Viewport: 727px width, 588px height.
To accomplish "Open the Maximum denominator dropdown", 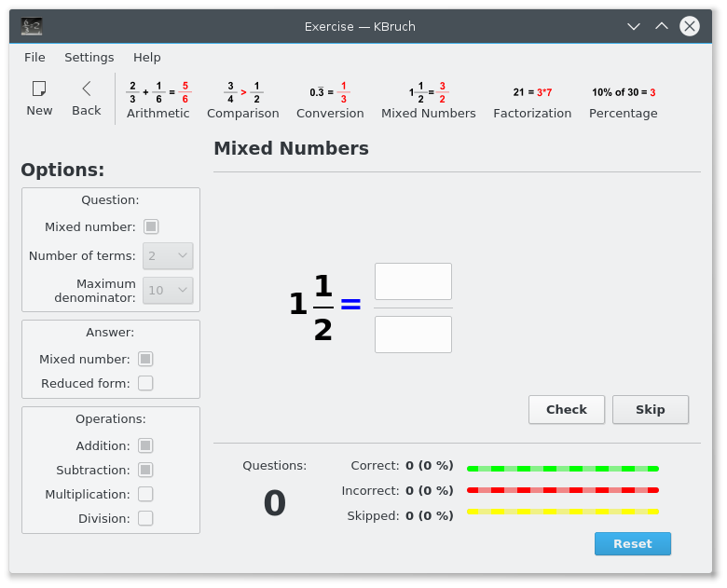I will pos(168,291).
